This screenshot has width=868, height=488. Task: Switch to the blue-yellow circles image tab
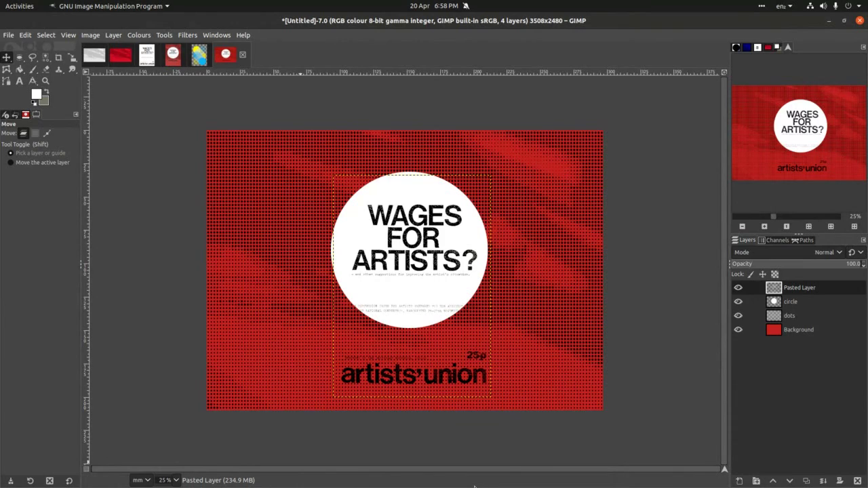199,55
